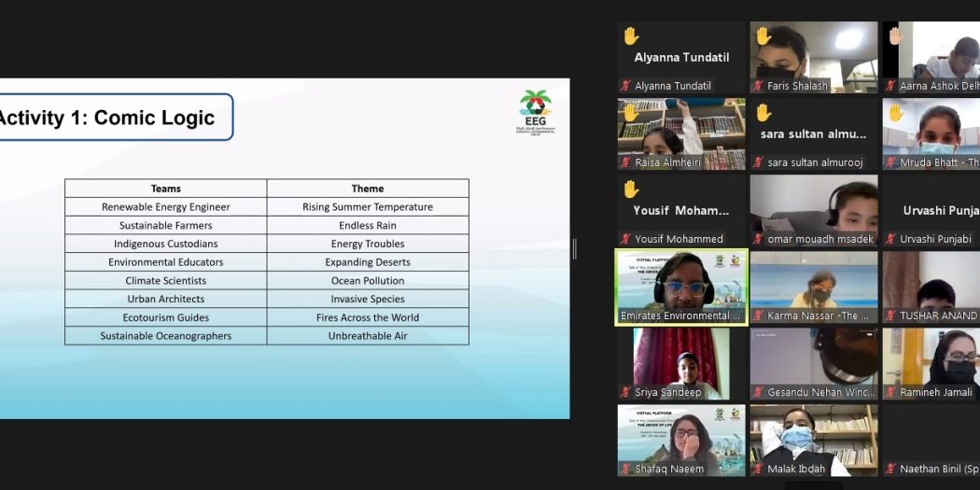This screenshot has width=980, height=490.
Task: Select Gesandu Nehan's video thumbnail
Action: click(x=814, y=364)
